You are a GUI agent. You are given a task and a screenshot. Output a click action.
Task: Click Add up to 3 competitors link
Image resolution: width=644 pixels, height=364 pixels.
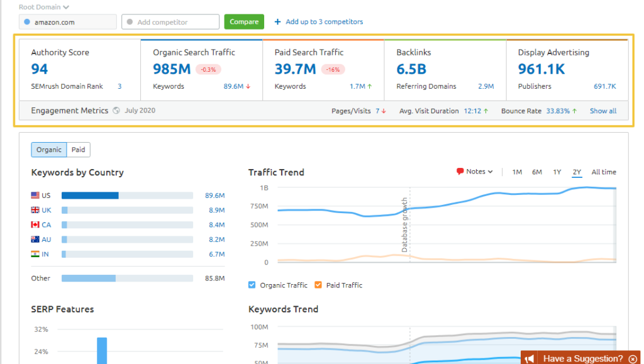click(325, 22)
